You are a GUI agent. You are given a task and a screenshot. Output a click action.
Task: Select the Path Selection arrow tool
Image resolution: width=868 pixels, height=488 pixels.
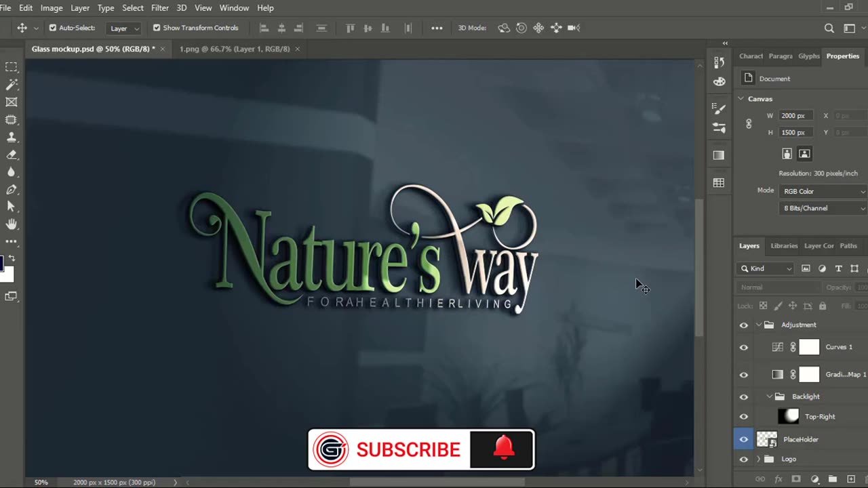click(12, 207)
